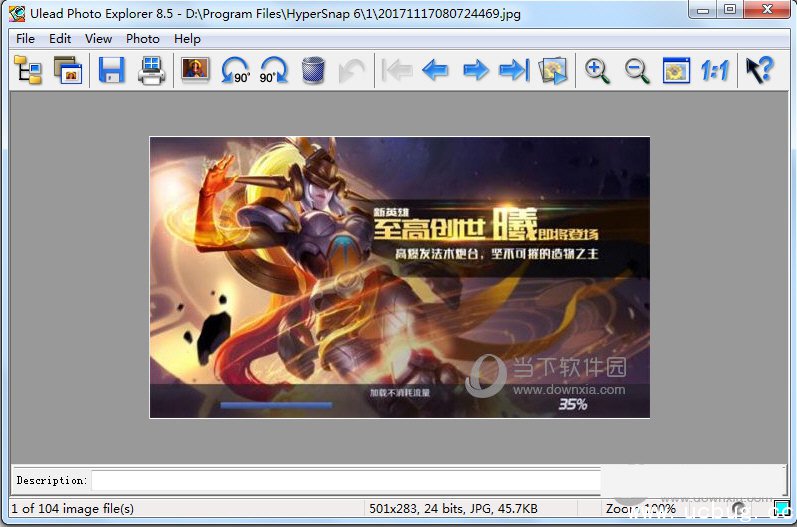This screenshot has width=797, height=527.
Task: Save the image with floppy disk icon
Action: point(110,71)
